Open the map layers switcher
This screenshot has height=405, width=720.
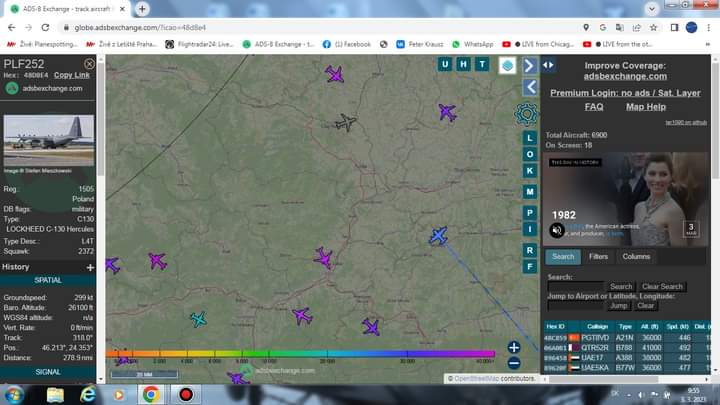pyautogui.click(x=508, y=65)
